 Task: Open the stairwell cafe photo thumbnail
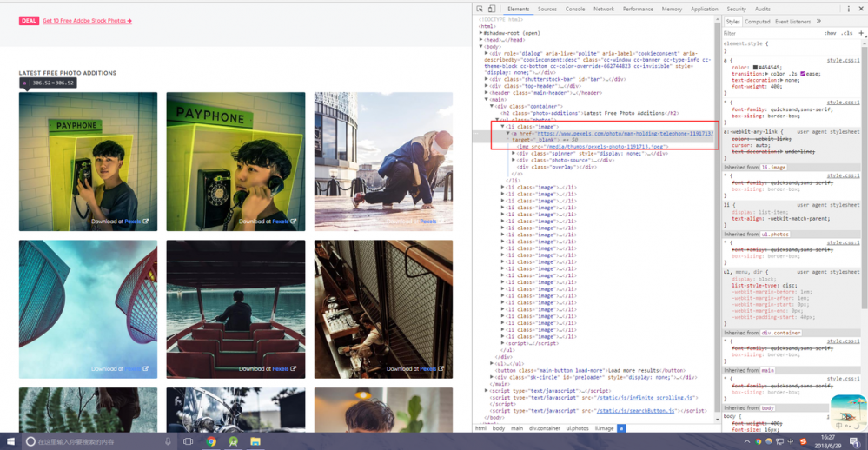pyautogui.click(x=383, y=309)
